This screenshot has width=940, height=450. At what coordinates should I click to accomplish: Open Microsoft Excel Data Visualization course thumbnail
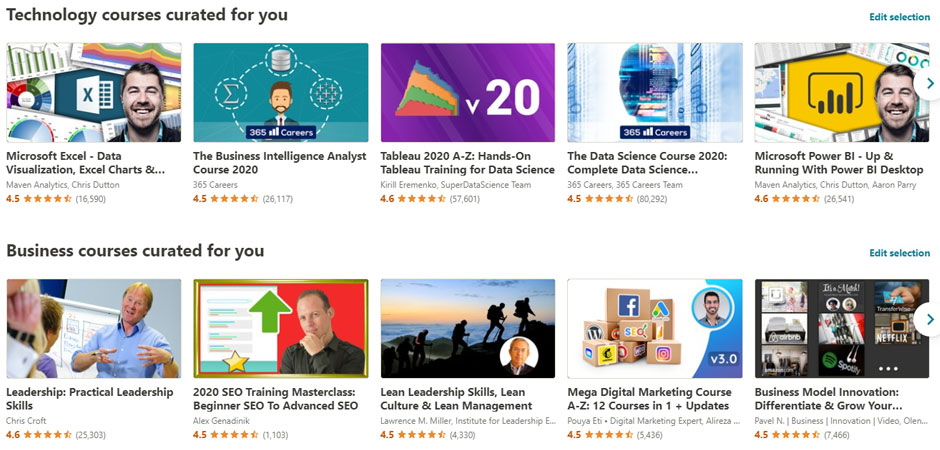click(x=94, y=92)
